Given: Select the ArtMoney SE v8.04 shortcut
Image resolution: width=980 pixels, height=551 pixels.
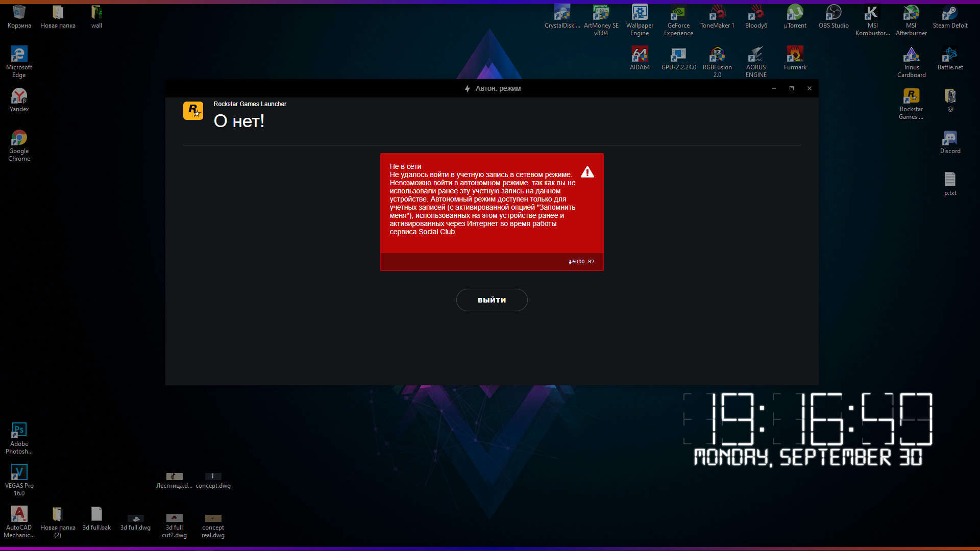Looking at the screenshot, I should tap(601, 20).
